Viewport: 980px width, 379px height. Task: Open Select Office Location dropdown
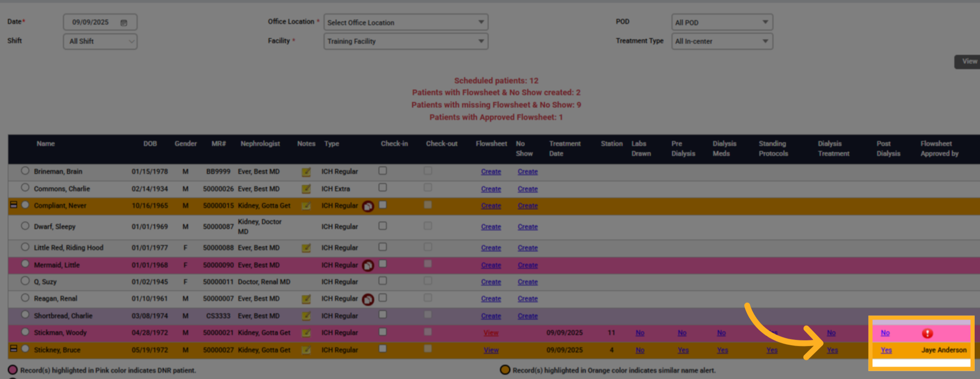click(x=406, y=22)
